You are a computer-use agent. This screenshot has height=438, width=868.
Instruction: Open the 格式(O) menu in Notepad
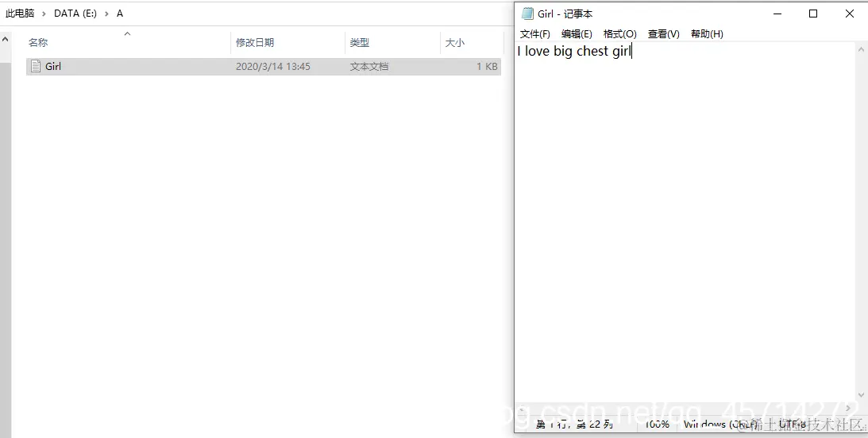[619, 34]
